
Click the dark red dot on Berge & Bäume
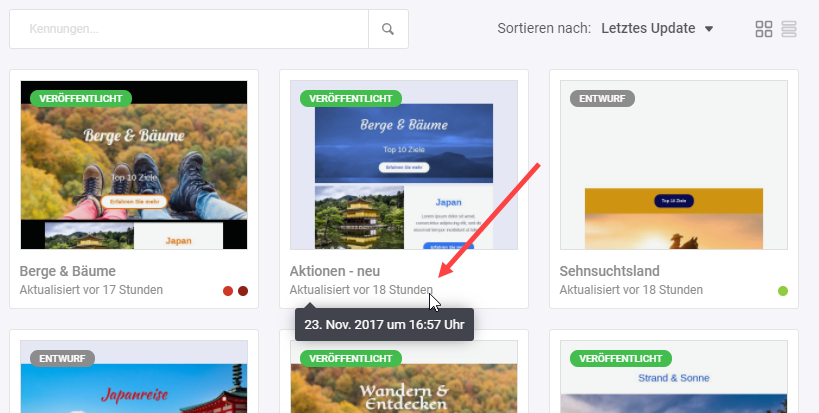pyautogui.click(x=243, y=291)
